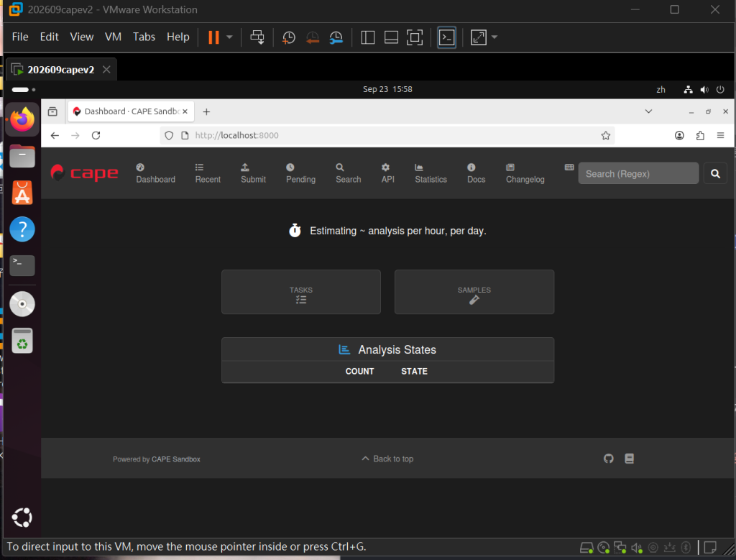
Task: Open the Search page in navbar
Action: click(x=348, y=174)
